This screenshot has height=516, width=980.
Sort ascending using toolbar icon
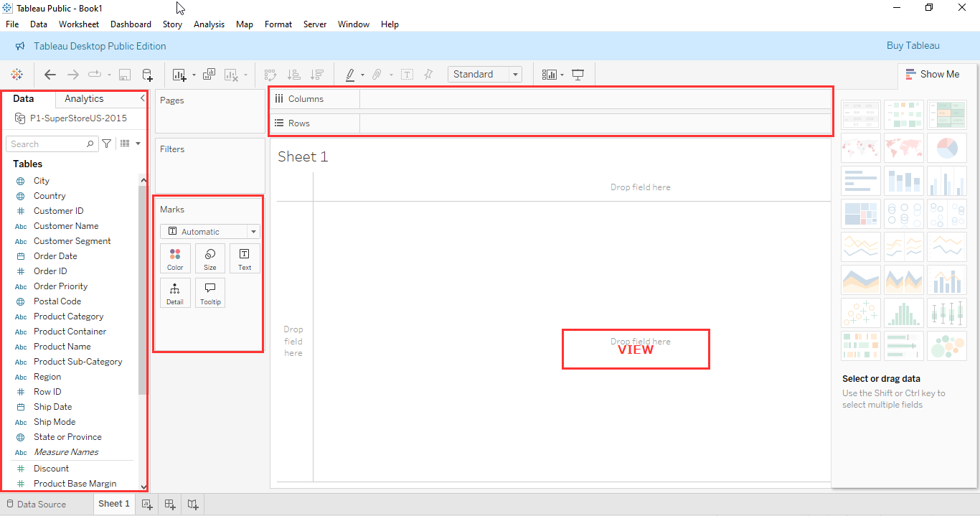coord(293,74)
